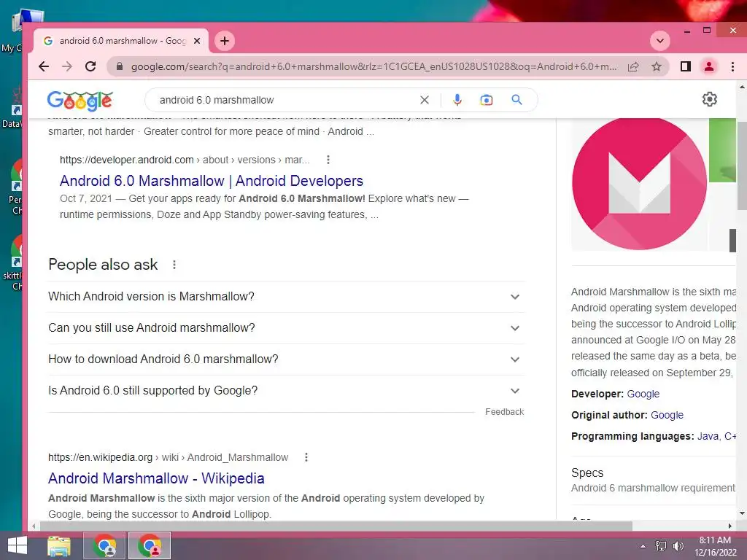Click the browser forward arrow

[x=67, y=66]
